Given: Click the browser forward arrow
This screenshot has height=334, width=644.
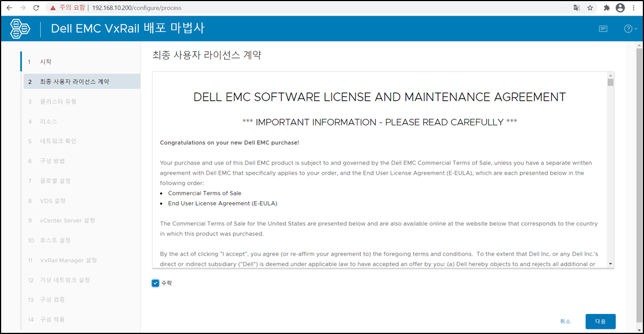Looking at the screenshot, I should 22,8.
